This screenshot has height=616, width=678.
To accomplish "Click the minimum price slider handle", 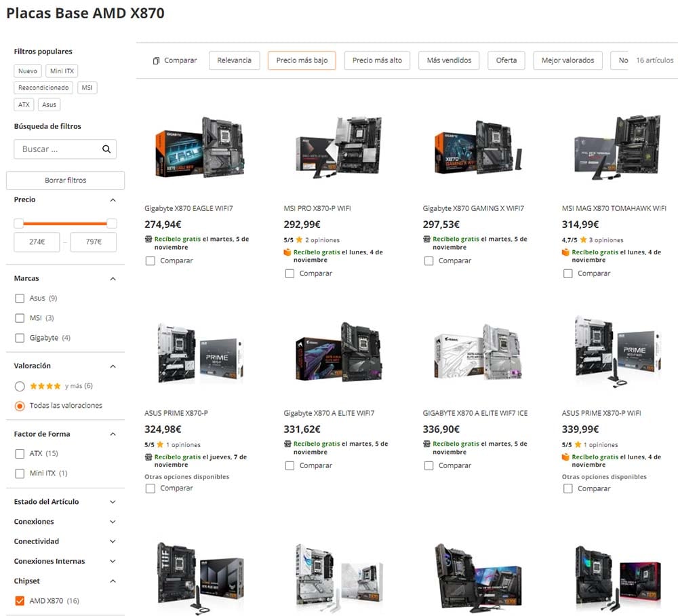I will coord(18,224).
